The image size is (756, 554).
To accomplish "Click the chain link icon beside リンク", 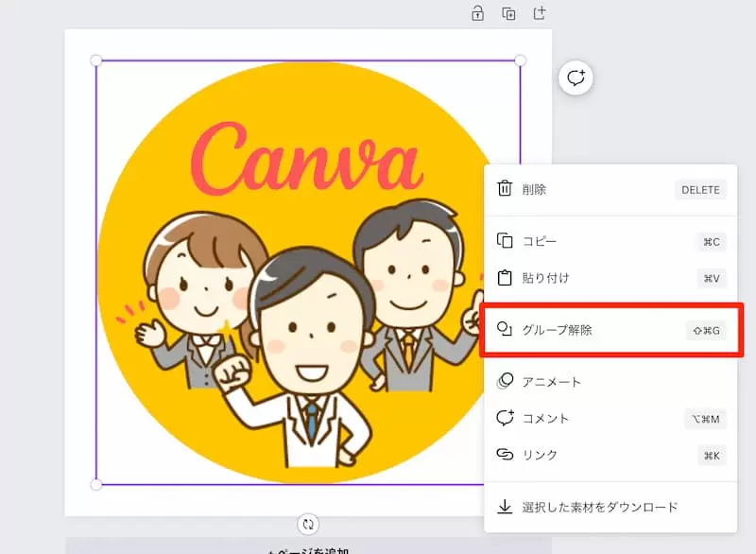I will click(x=505, y=454).
